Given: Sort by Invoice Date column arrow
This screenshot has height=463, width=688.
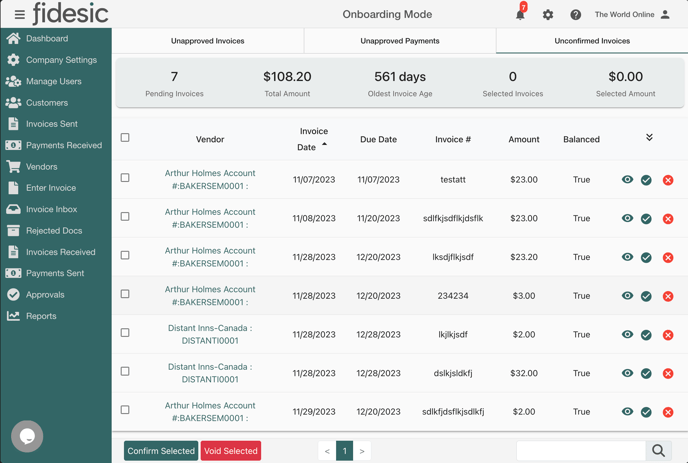Looking at the screenshot, I should pos(324,144).
